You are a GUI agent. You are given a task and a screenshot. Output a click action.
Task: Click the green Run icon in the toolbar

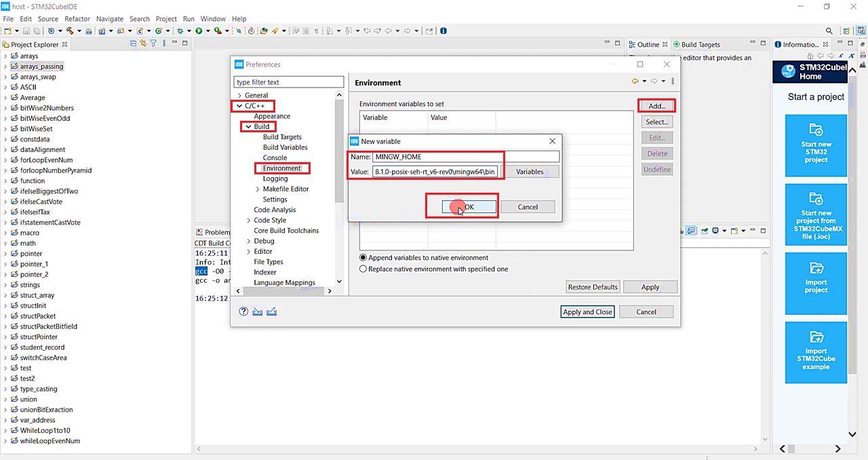pyautogui.click(x=199, y=31)
